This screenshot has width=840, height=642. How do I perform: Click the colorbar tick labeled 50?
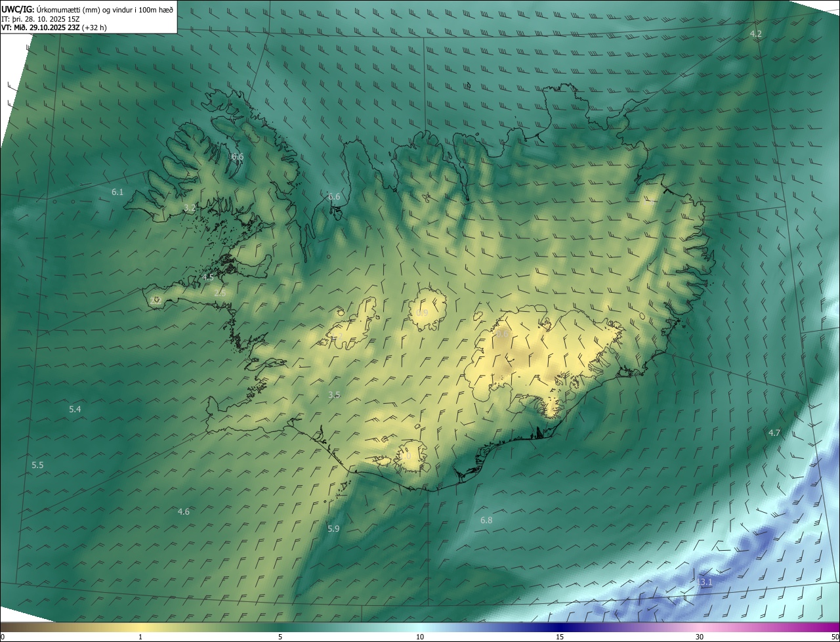tap(835, 637)
